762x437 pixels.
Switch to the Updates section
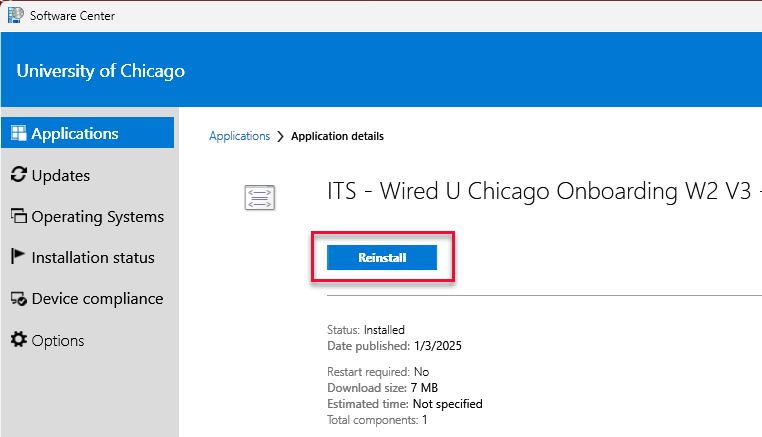click(89, 175)
